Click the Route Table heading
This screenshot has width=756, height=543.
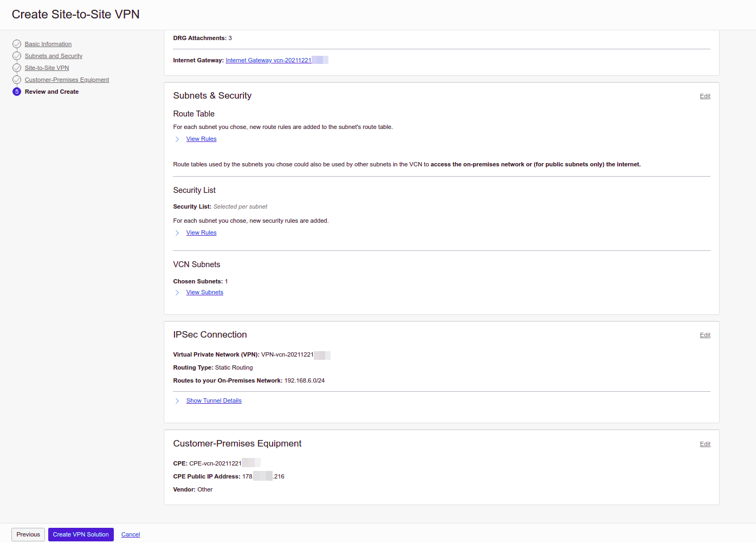(x=194, y=114)
